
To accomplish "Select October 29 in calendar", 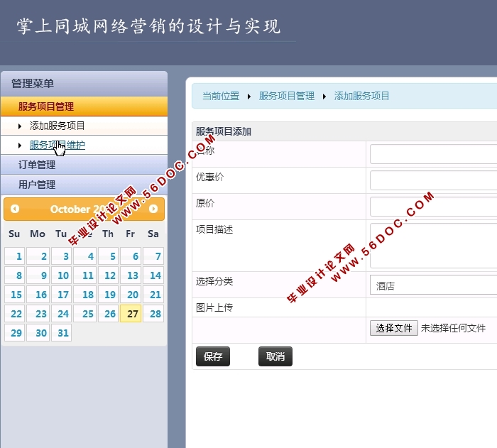I will pyautogui.click(x=15, y=332).
